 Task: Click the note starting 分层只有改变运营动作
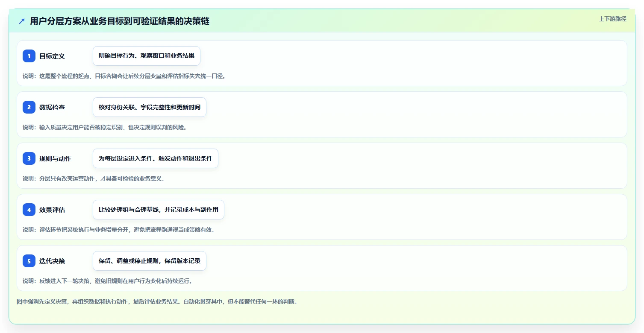coord(94,178)
